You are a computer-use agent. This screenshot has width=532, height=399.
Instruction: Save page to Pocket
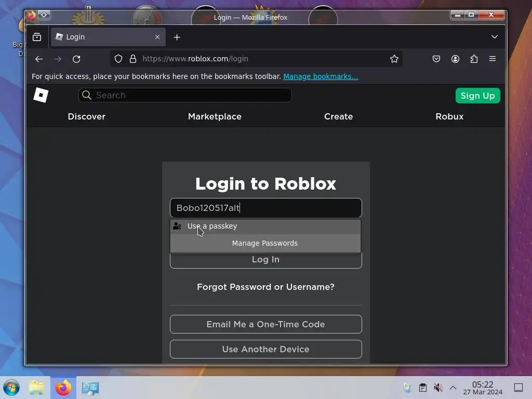436,59
